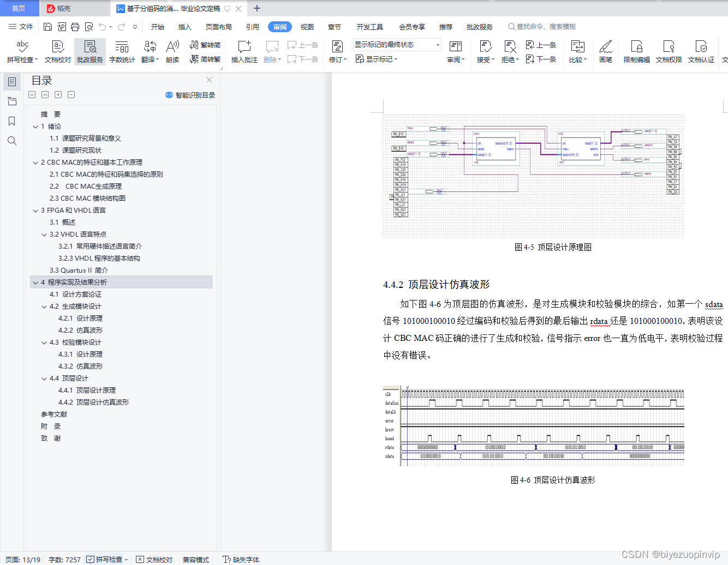
Task: Click the 查找命令、搜索模板 search field
Action: click(542, 27)
